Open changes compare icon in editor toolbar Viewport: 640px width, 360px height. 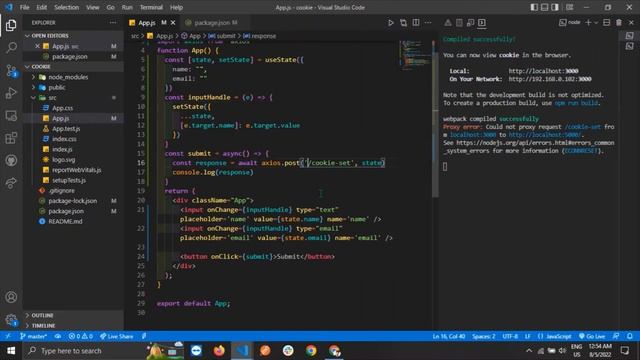tap(403, 23)
